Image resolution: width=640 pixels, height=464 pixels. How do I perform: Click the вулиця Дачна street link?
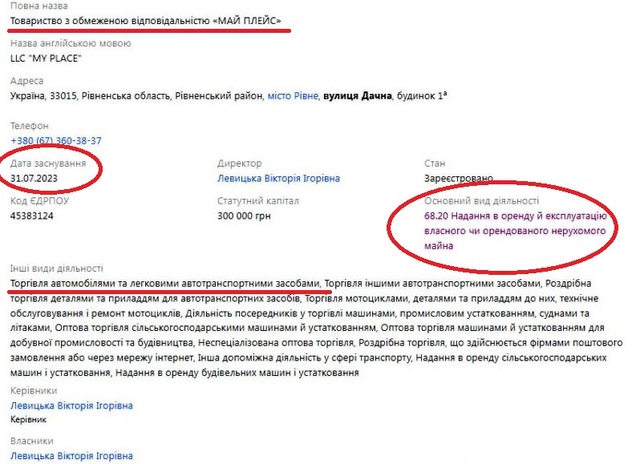pos(360,95)
